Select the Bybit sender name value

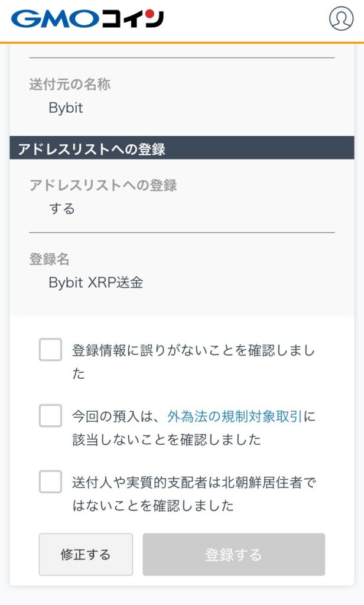pyautogui.click(x=66, y=108)
